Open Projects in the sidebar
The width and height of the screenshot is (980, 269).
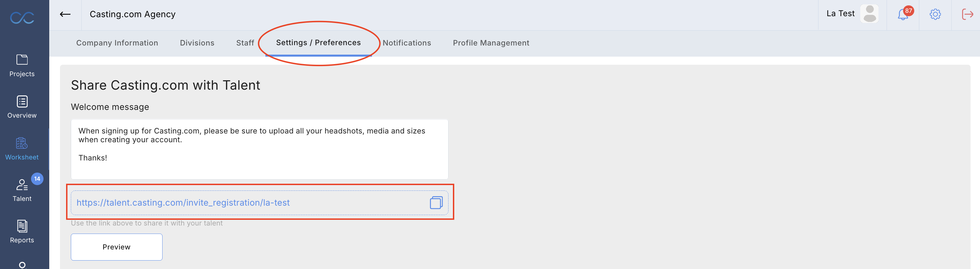pyautogui.click(x=22, y=66)
